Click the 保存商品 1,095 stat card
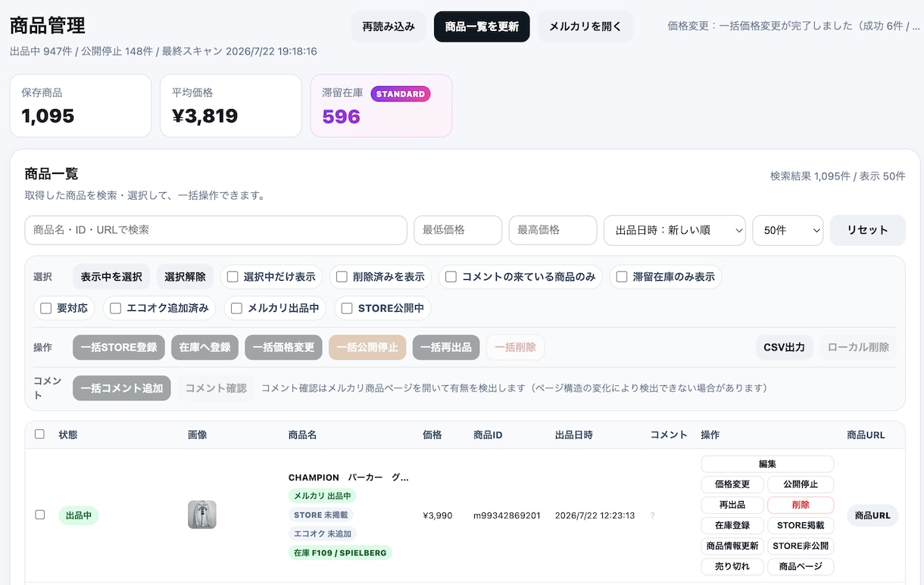924x585 pixels. pyautogui.click(x=80, y=106)
